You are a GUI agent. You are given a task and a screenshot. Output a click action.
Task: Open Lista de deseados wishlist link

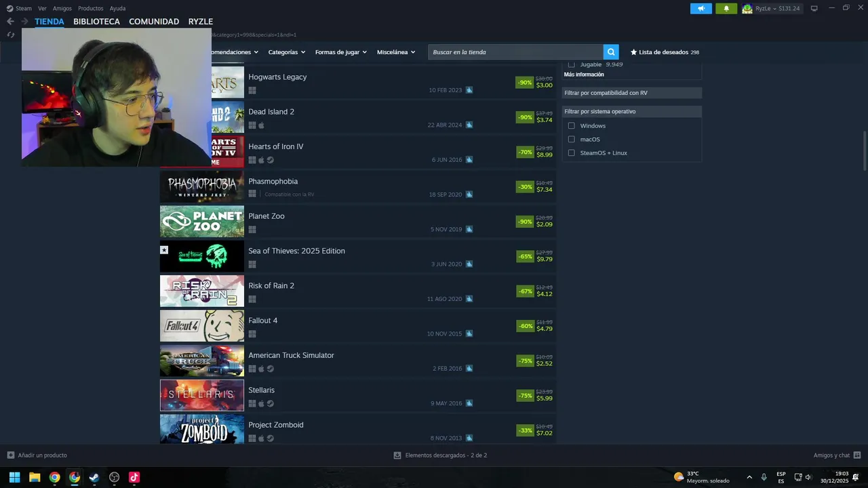tap(665, 52)
